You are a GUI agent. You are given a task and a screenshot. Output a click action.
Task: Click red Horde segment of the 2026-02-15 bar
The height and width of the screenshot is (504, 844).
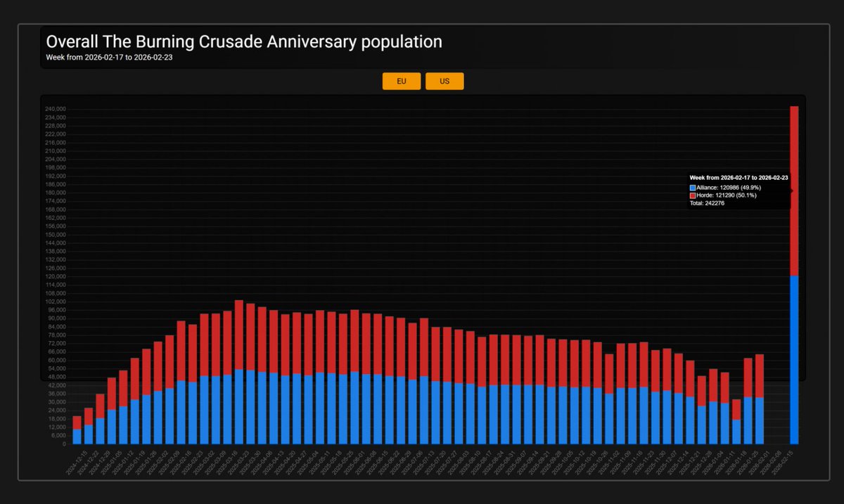coord(794,190)
